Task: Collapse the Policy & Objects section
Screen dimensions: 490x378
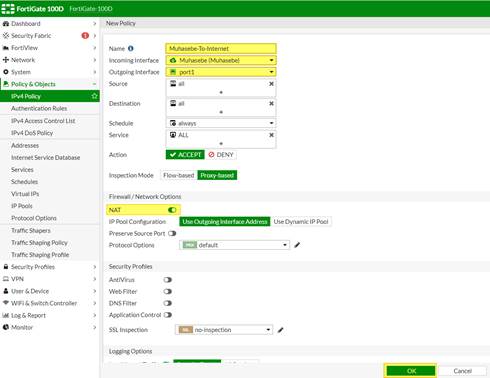Action: pyautogui.click(x=95, y=84)
